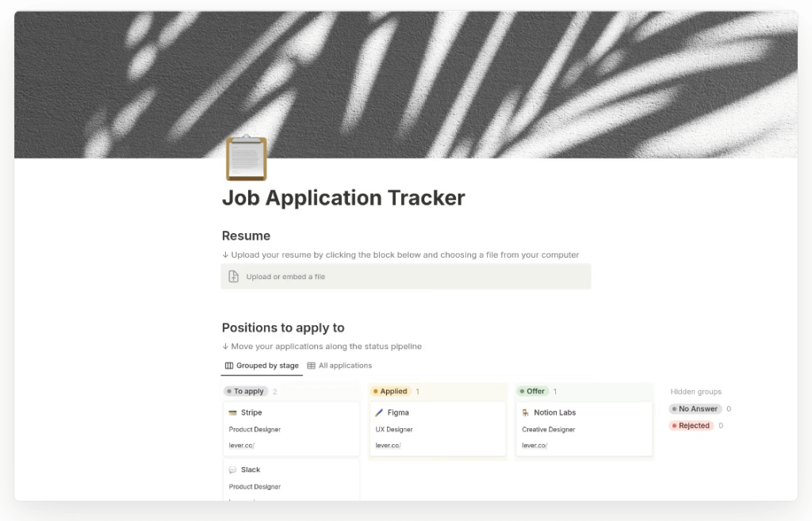Screen dimensions: 812x521
Task: Click the To apply status tag
Action: [246, 392]
